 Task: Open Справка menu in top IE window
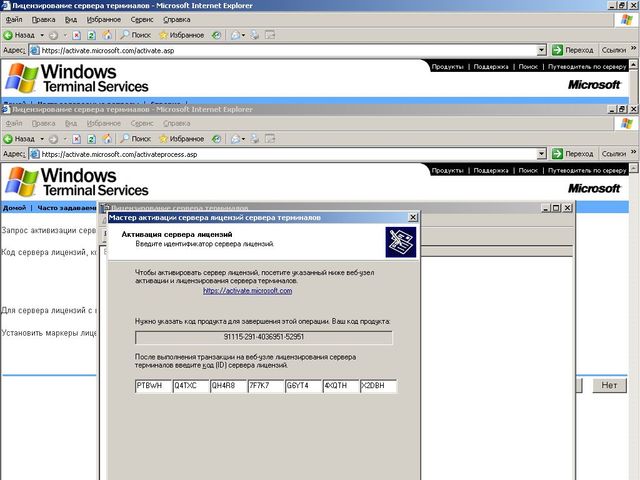176,20
